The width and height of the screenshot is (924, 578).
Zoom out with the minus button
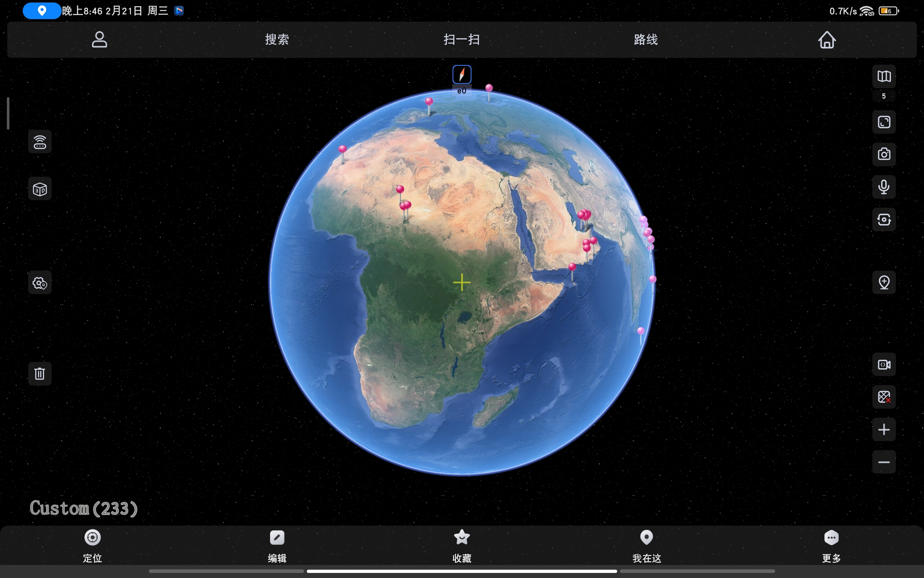pos(884,462)
